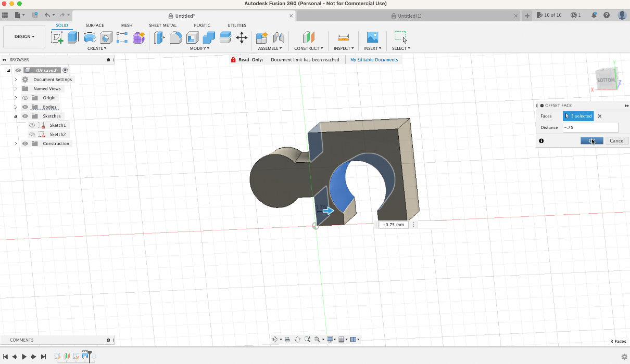Toggle visibility of the Construction folder
This screenshot has width=630, height=364.
click(25, 144)
